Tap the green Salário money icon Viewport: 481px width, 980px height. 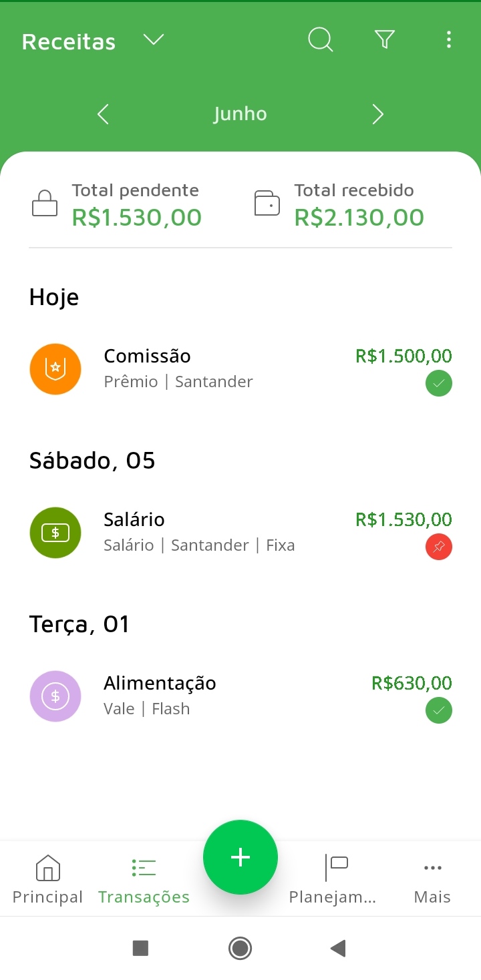55,533
